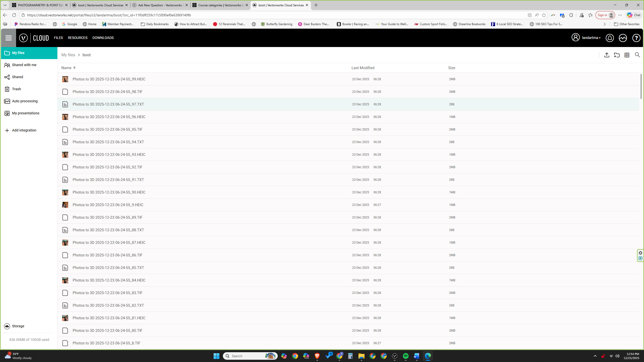
Task: Open the notifications bell icon
Action: tap(610, 38)
